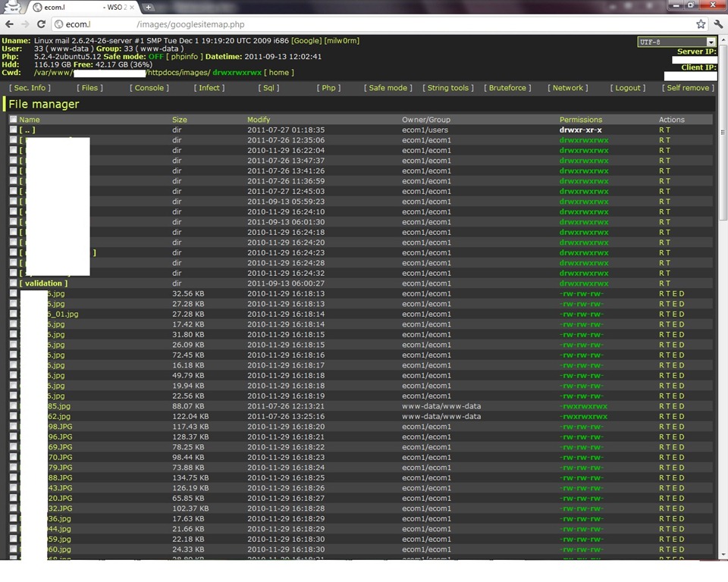Open a new tab with the plus button
This screenshot has width=728, height=582.
[148, 7]
